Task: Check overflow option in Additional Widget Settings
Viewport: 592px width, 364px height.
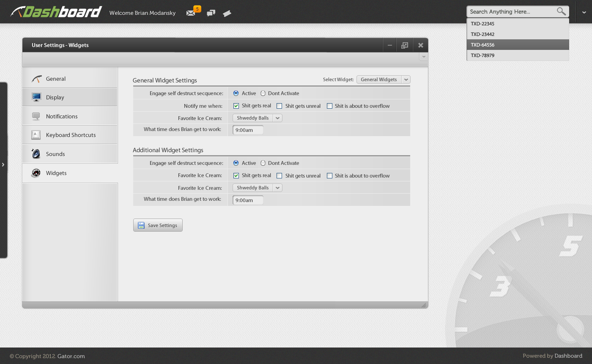Action: (x=329, y=175)
